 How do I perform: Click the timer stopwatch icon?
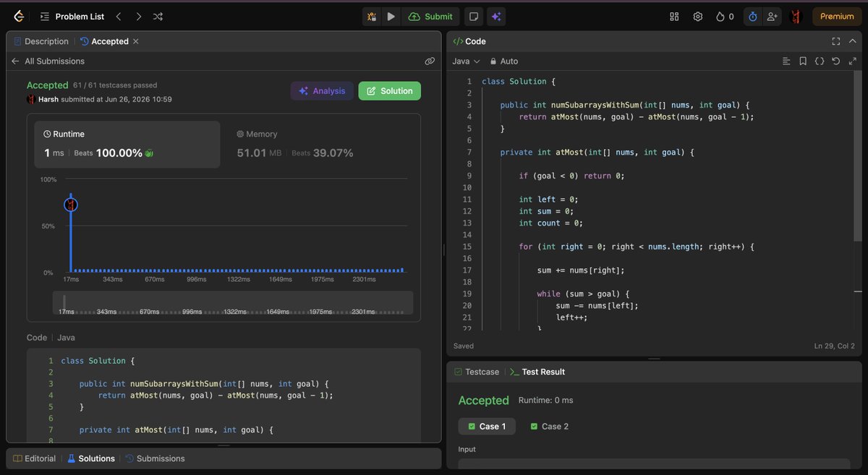pos(752,16)
